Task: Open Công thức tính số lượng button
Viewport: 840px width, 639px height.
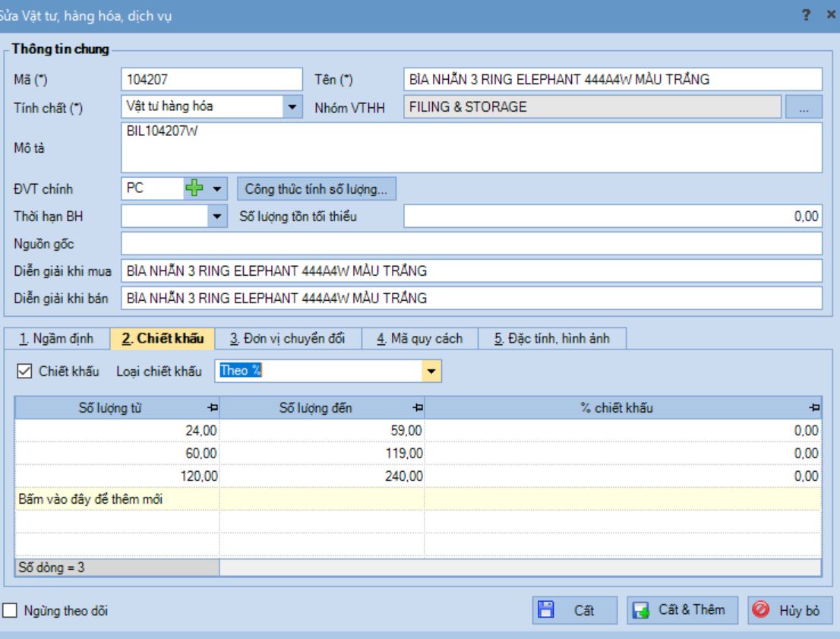Action: (317, 188)
